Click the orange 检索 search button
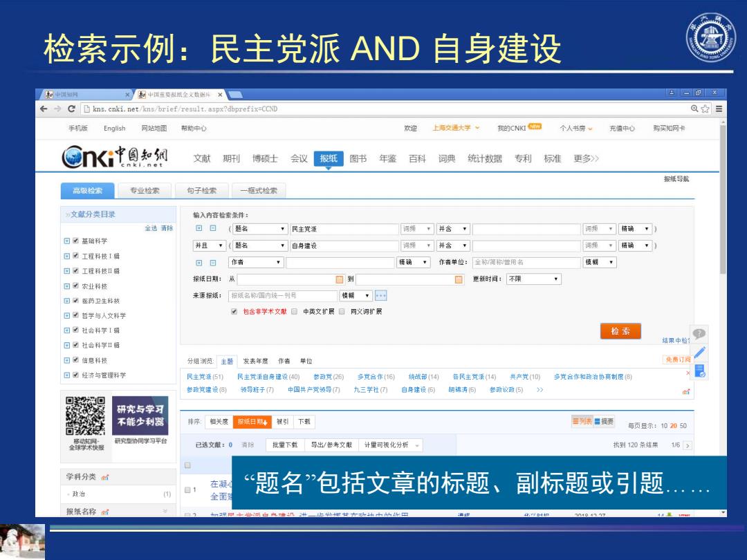747x560 pixels. tap(620, 331)
